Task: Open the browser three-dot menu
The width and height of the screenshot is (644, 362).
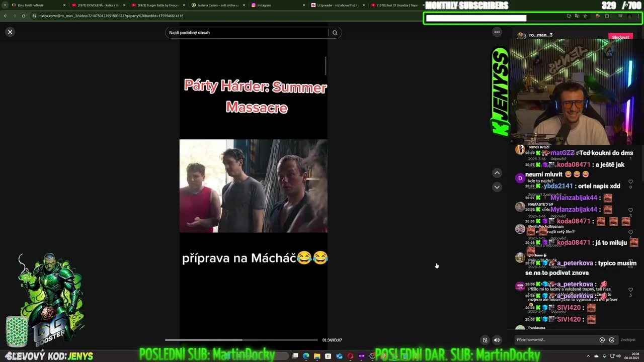Action: click(x=638, y=16)
